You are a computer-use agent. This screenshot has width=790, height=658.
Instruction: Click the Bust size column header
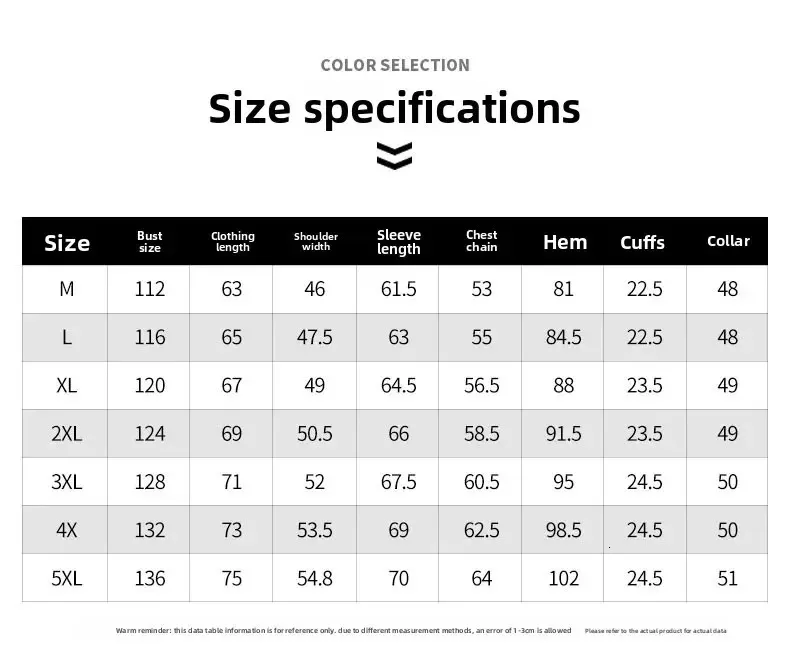point(150,242)
